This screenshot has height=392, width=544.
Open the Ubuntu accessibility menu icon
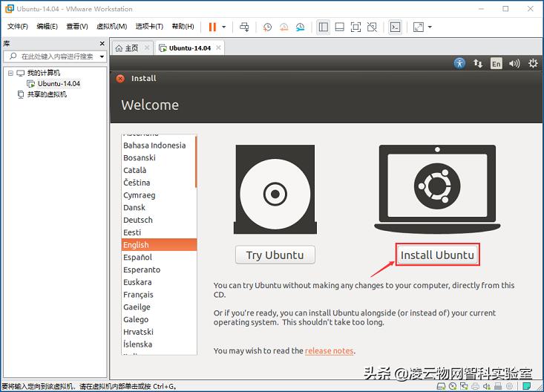click(x=459, y=63)
